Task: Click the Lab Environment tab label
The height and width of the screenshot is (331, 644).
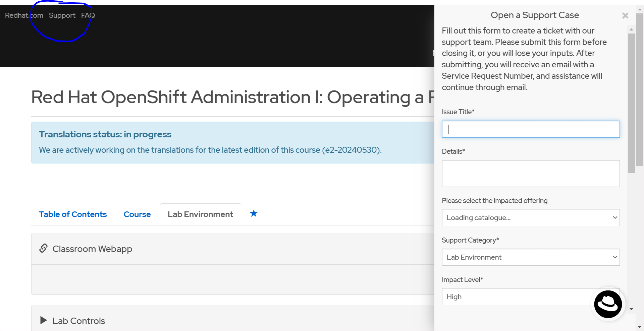Action: tap(200, 214)
